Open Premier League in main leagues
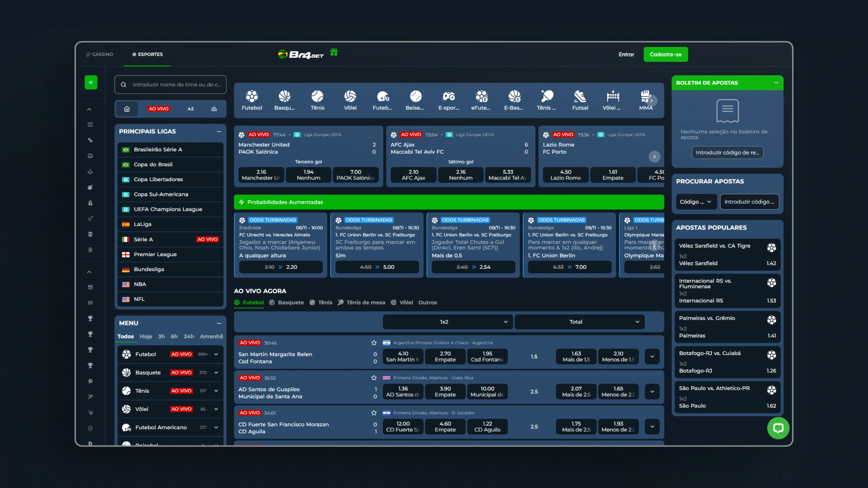Viewport: 868px width, 488px height. point(171,254)
